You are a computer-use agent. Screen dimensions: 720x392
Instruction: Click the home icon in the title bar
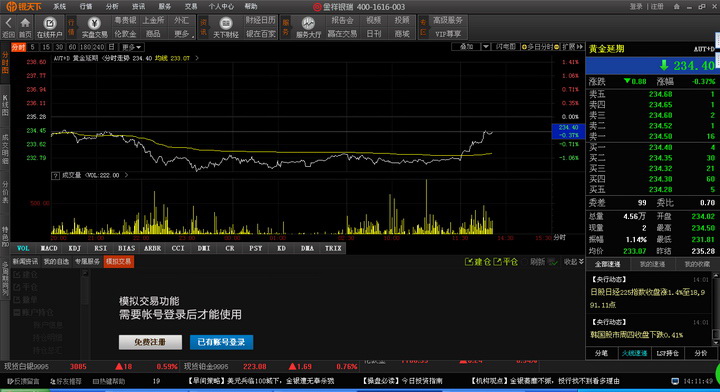click(x=676, y=6)
